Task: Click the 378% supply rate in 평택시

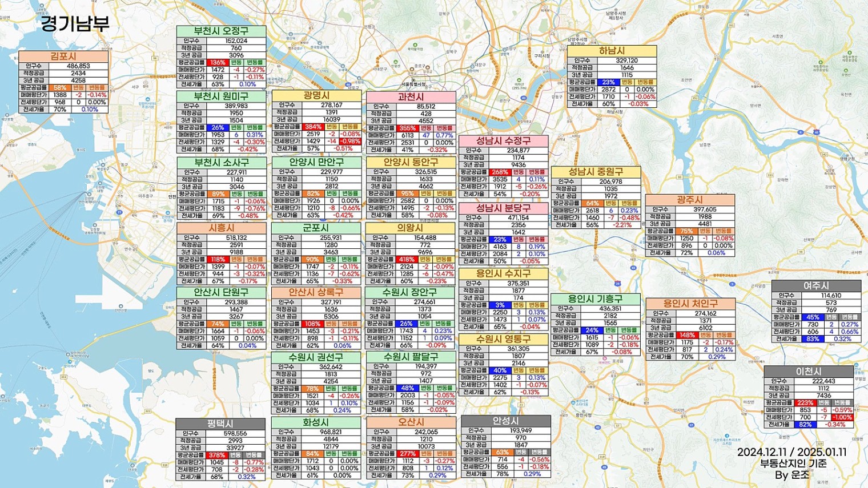Action: pos(217,455)
